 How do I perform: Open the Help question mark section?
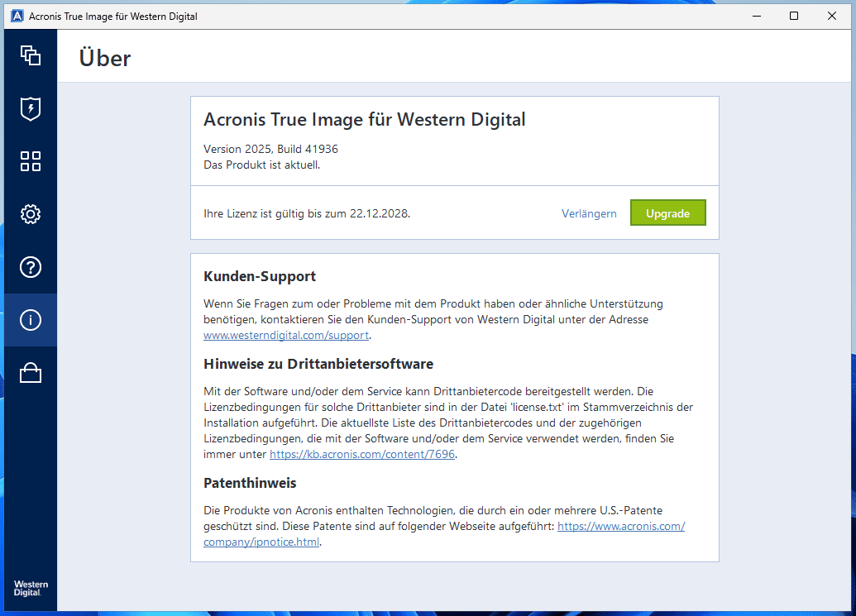click(31, 267)
